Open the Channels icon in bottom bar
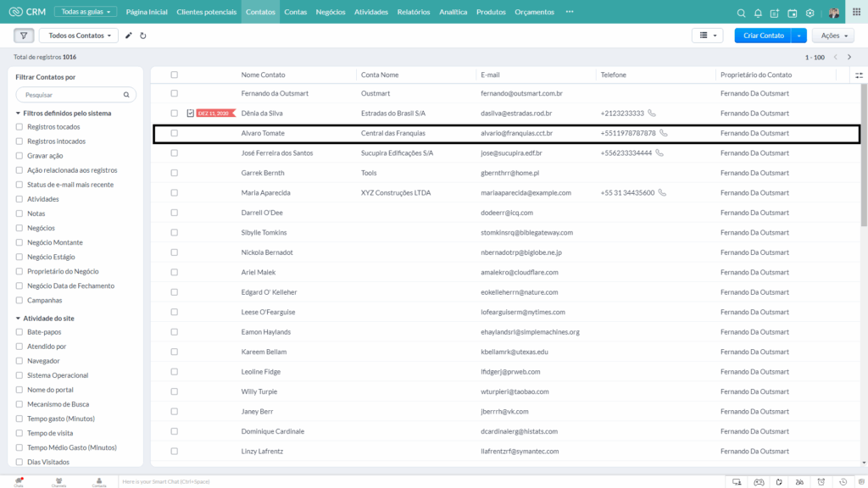 tap(58, 482)
